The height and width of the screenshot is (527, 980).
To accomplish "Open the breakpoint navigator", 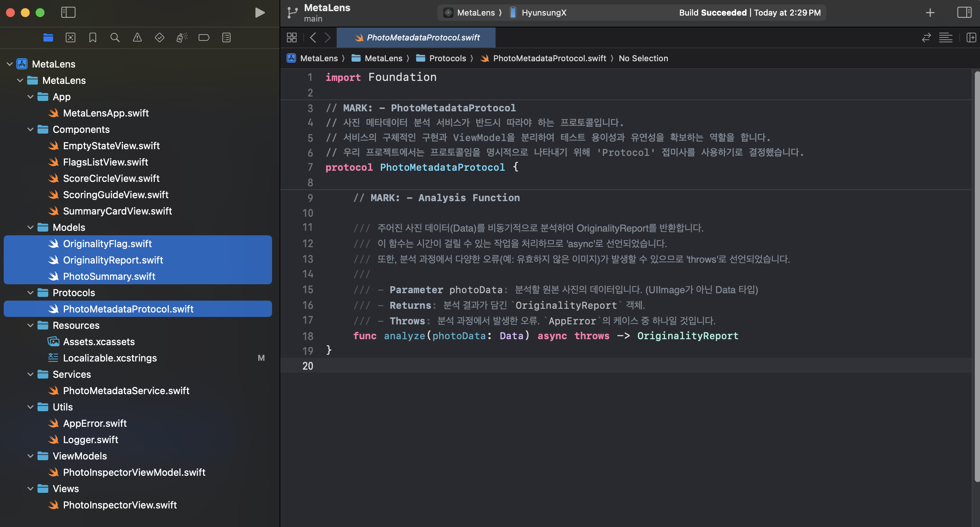I will pos(204,37).
